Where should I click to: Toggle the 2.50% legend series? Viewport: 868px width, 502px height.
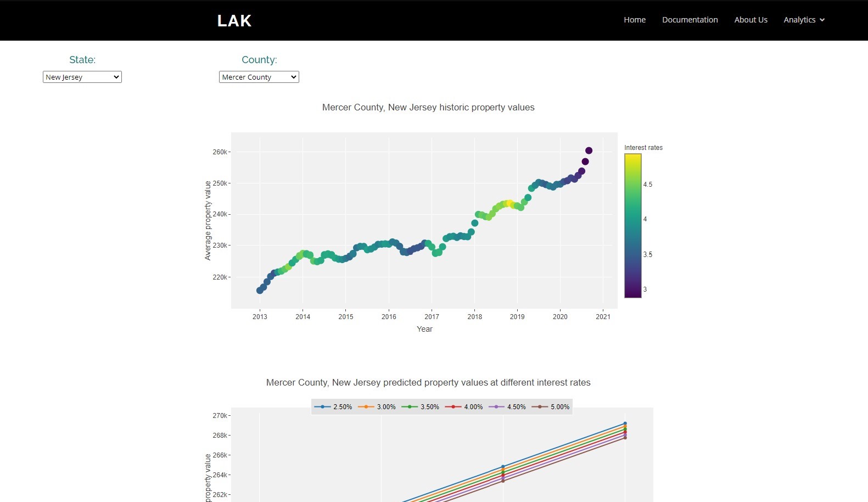pos(333,407)
